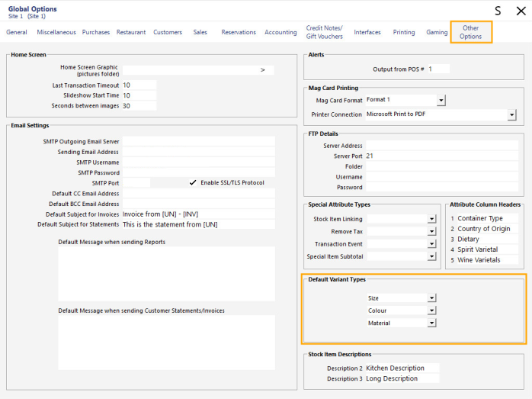
Task: Open the General tab
Action: [17, 32]
